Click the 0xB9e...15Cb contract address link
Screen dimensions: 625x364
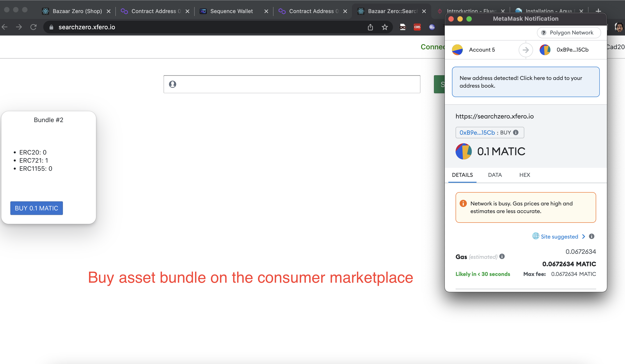[477, 132]
